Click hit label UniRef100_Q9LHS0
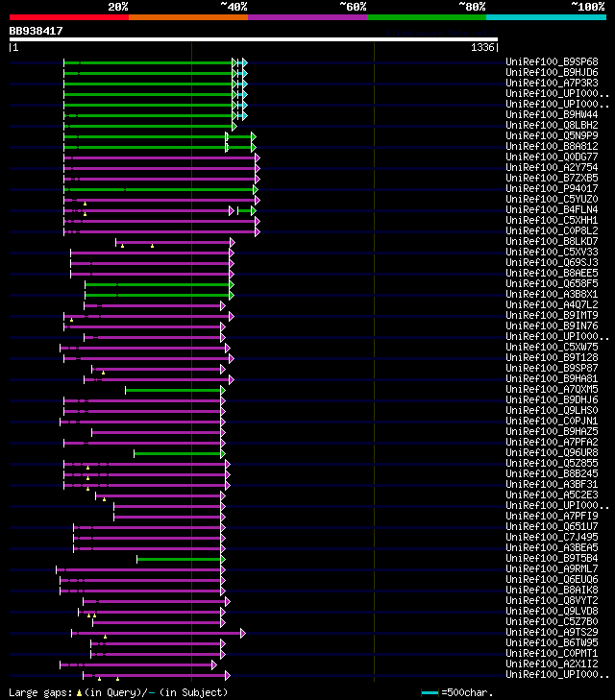This screenshot has height=700, width=615. pyautogui.click(x=552, y=410)
